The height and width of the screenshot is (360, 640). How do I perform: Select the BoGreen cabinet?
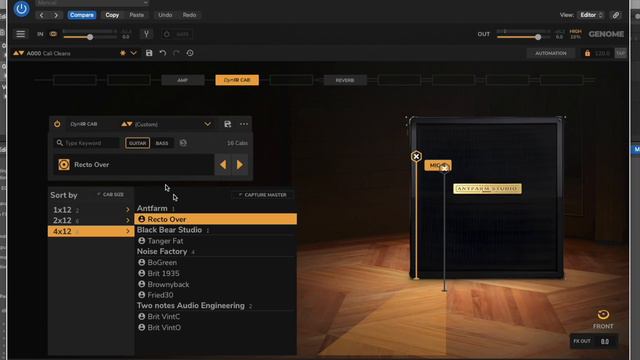(x=216, y=262)
